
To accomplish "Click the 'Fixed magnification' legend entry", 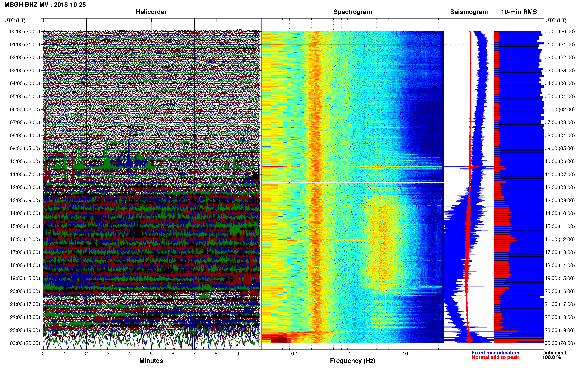I will click(x=495, y=353).
